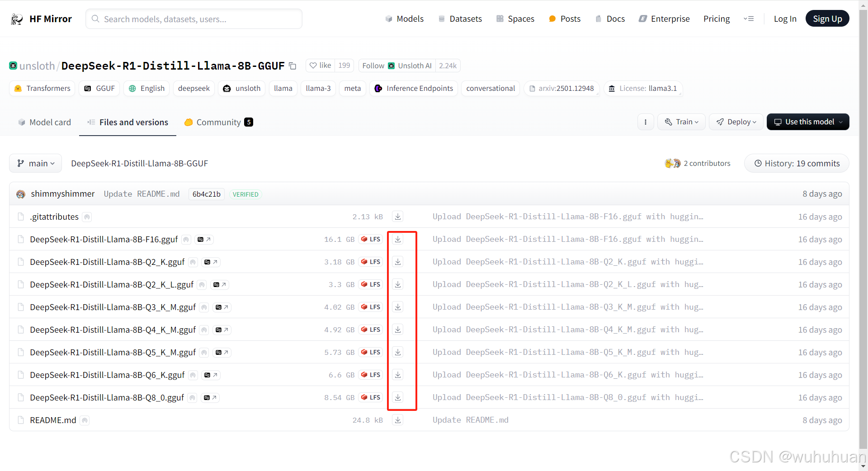
Task: Download the Q5_K_M.gguf file via its download icon
Action: pyautogui.click(x=398, y=352)
